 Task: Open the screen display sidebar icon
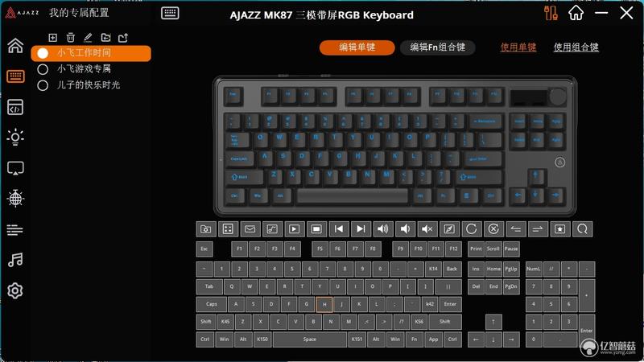(15, 168)
